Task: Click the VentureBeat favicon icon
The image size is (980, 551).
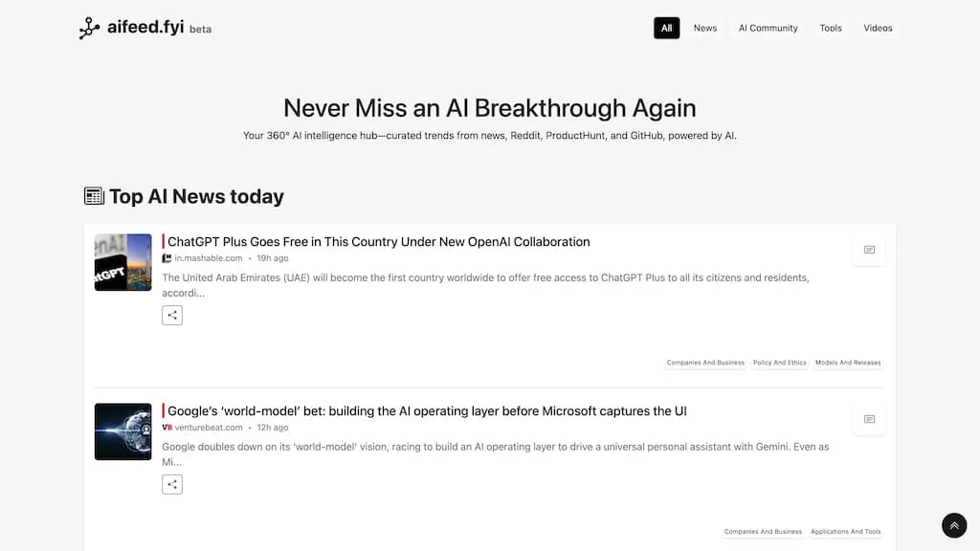Action: pyautogui.click(x=167, y=428)
